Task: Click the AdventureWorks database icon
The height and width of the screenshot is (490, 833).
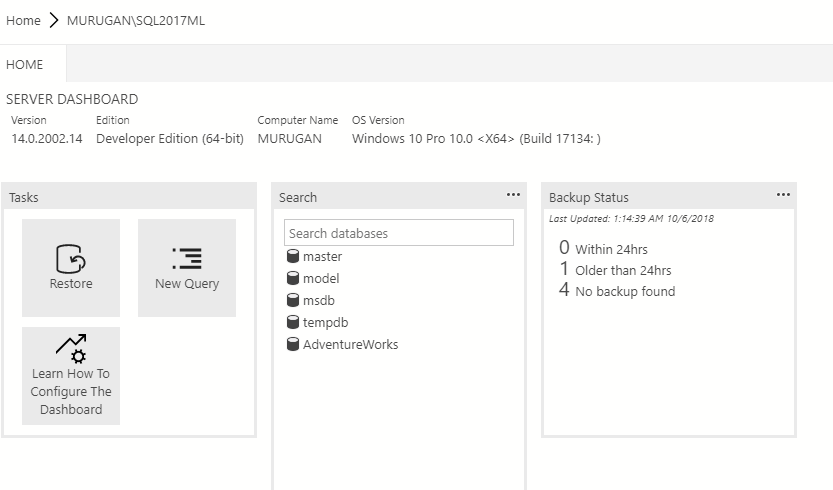Action: pyautogui.click(x=293, y=344)
